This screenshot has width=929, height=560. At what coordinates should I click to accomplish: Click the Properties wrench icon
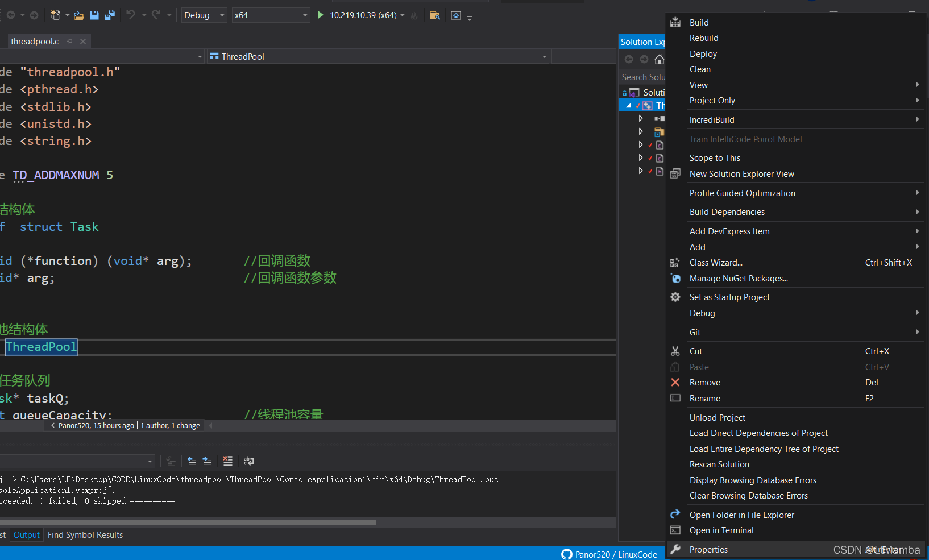pos(675,549)
